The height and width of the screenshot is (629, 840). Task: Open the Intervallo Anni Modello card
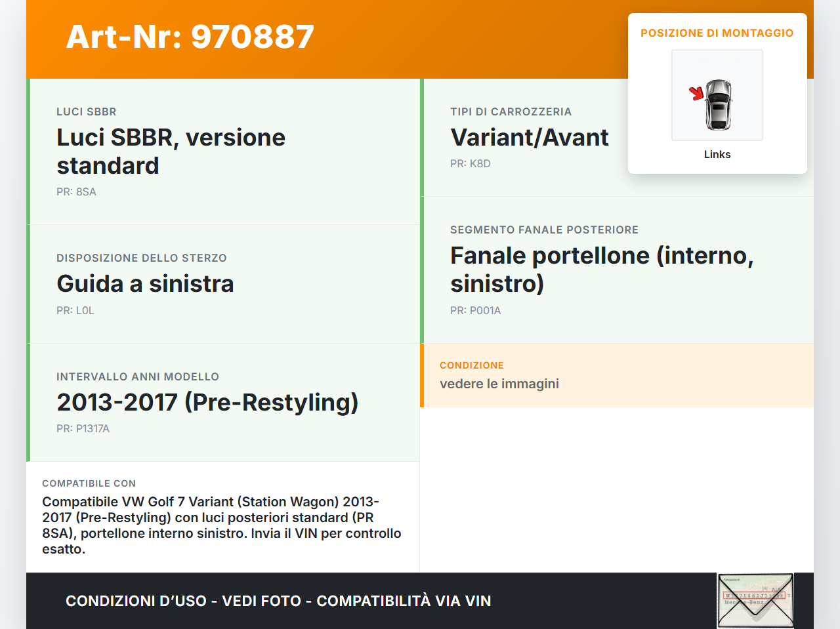click(x=207, y=402)
